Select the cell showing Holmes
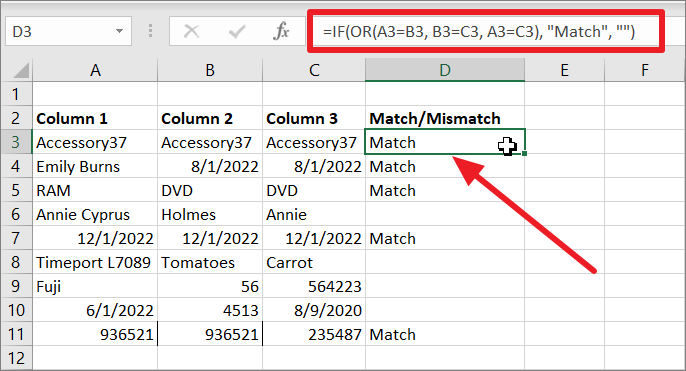686x371 pixels. click(210, 214)
